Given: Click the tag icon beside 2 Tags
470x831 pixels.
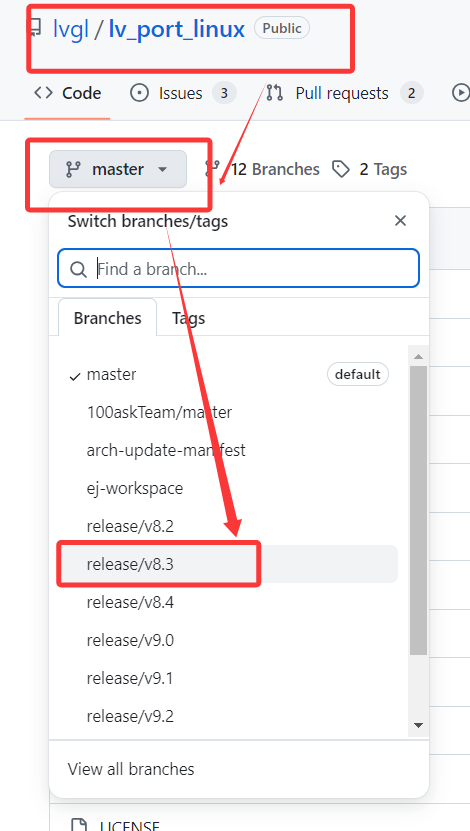Looking at the screenshot, I should point(341,170).
